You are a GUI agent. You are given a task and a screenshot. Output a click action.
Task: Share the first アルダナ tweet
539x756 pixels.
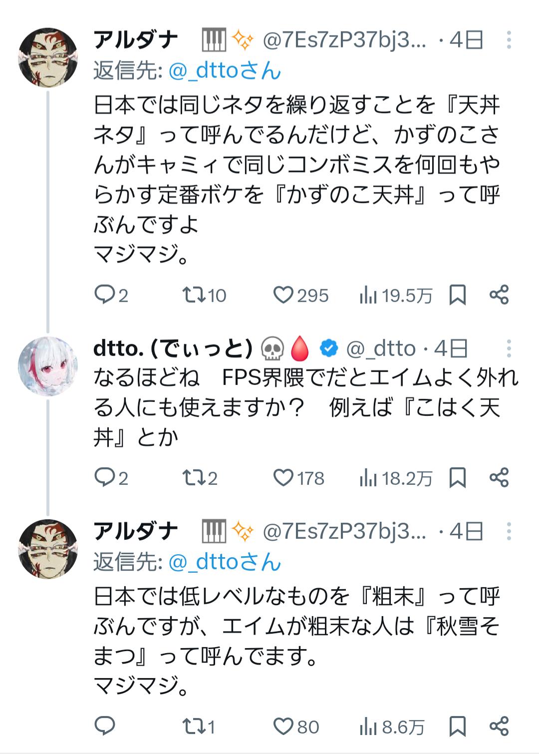[499, 295]
